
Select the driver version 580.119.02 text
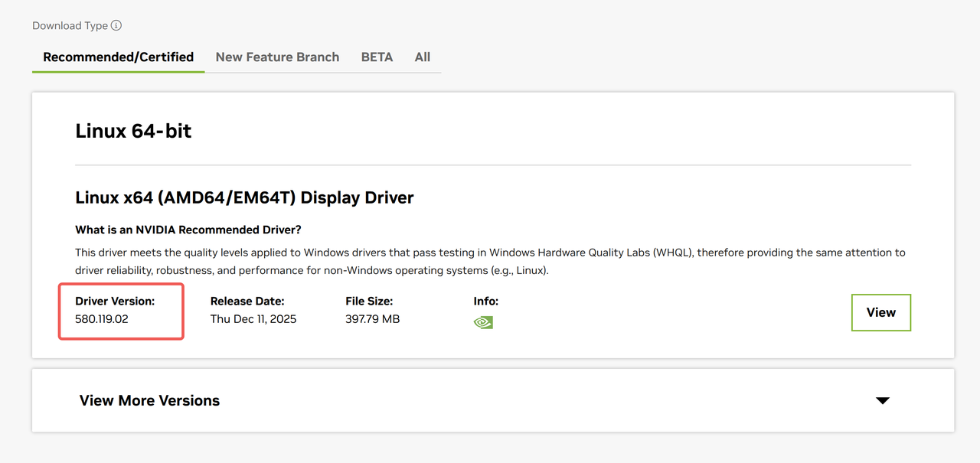point(102,318)
